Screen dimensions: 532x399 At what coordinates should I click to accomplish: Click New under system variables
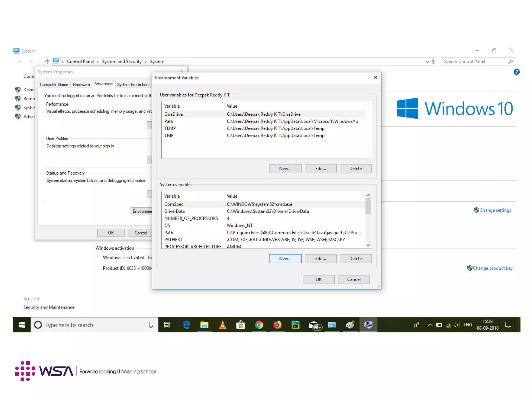[x=285, y=258]
